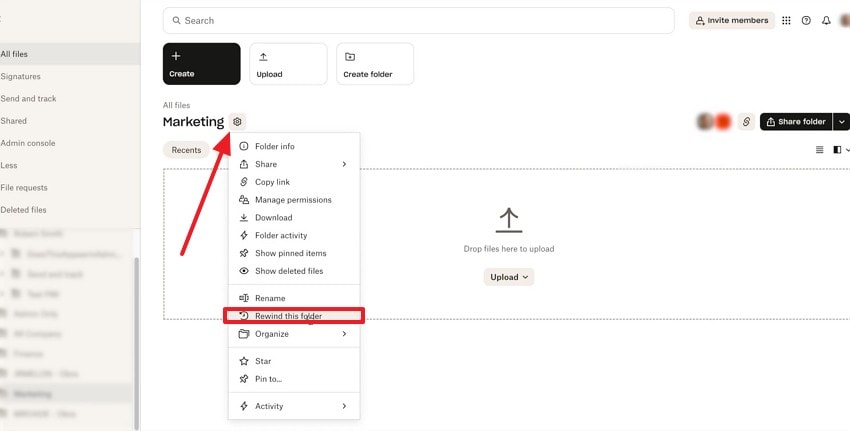This screenshot has height=431, width=850.
Task: Select Manage permissions from menu
Action: point(293,200)
